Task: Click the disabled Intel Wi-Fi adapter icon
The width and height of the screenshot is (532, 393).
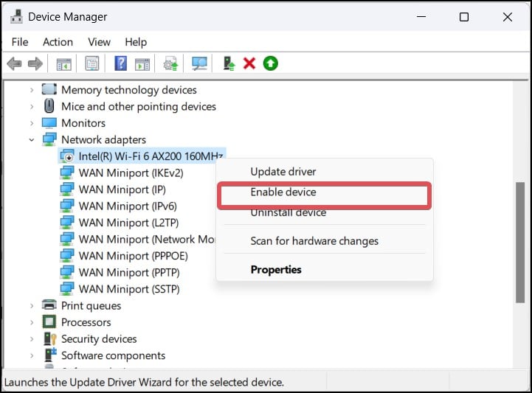Action: tap(67, 156)
